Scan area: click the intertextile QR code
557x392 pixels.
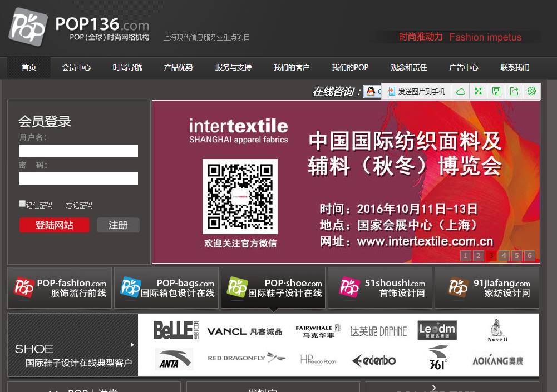click(240, 196)
